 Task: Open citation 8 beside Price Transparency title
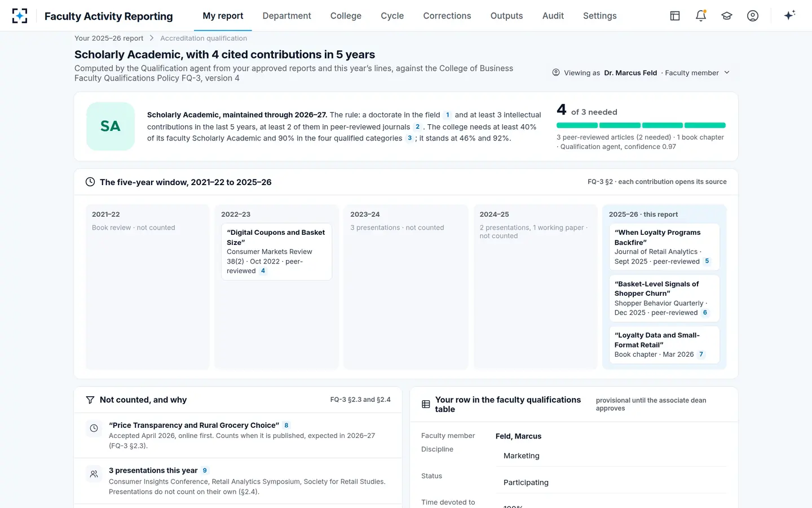tap(286, 426)
